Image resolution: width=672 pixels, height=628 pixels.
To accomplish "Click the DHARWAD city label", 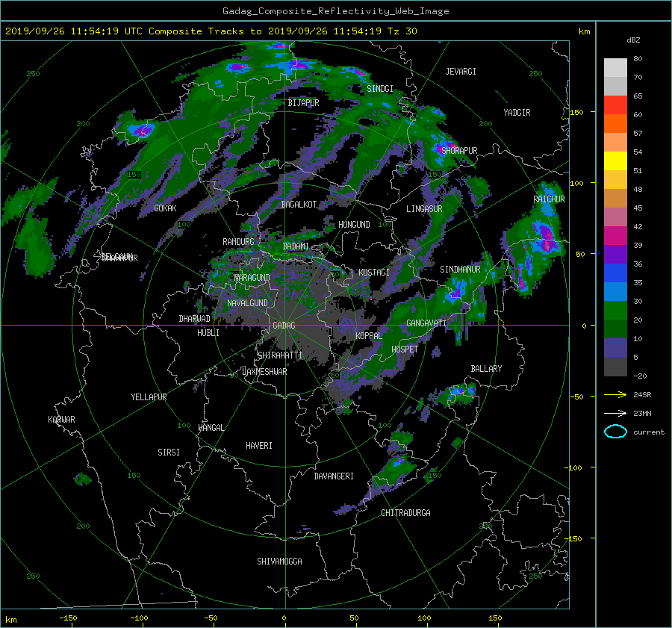I will [x=195, y=319].
